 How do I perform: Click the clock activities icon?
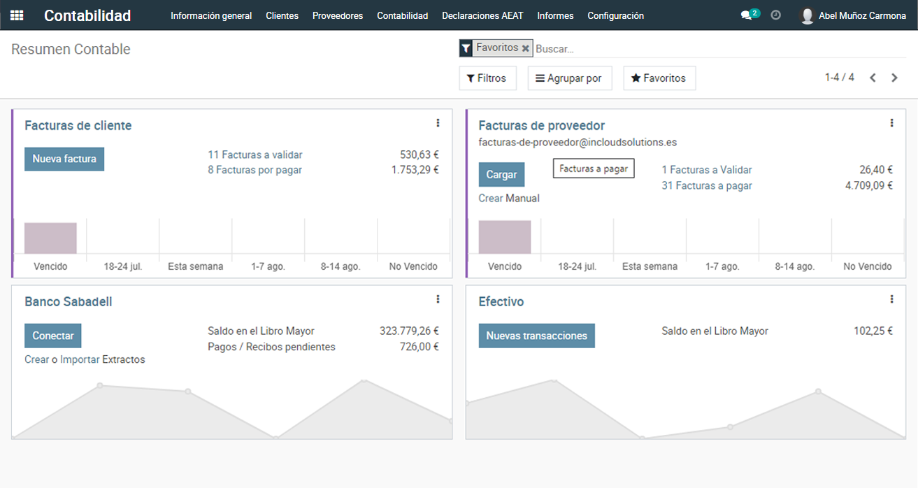[x=776, y=16]
